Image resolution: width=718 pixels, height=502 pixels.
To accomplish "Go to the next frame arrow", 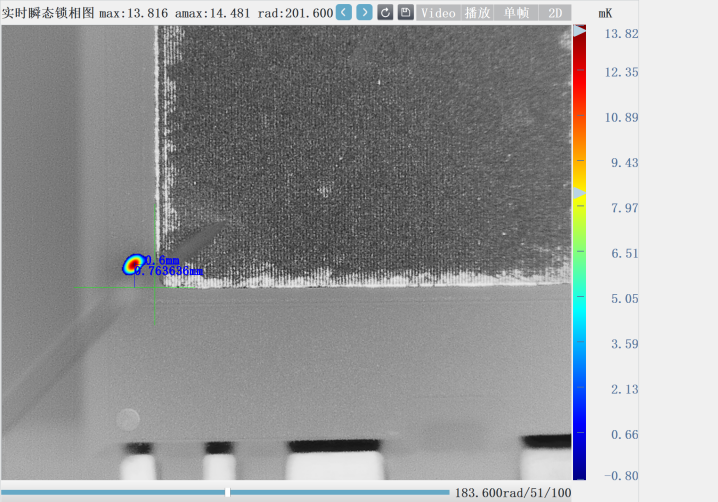I will point(364,12).
